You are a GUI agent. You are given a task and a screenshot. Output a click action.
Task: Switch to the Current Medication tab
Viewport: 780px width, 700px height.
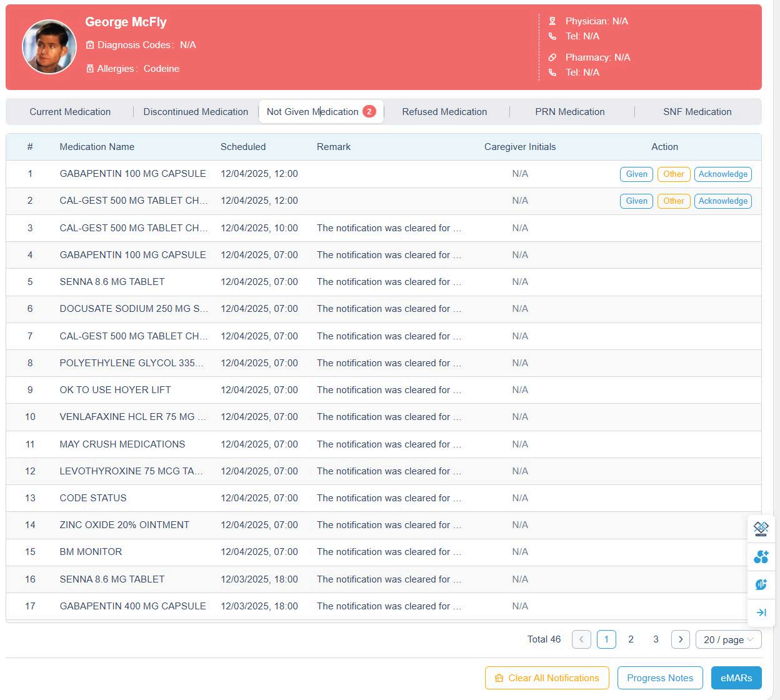click(x=70, y=112)
